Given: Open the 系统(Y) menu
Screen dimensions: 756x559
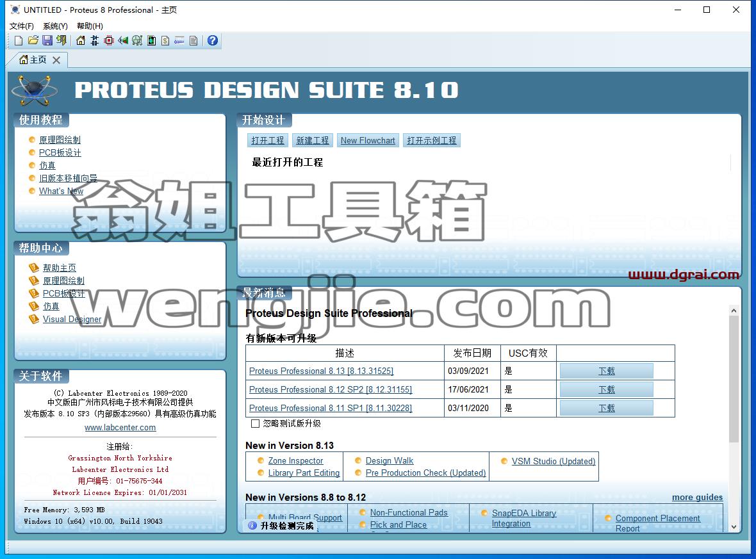Looking at the screenshot, I should click(56, 26).
